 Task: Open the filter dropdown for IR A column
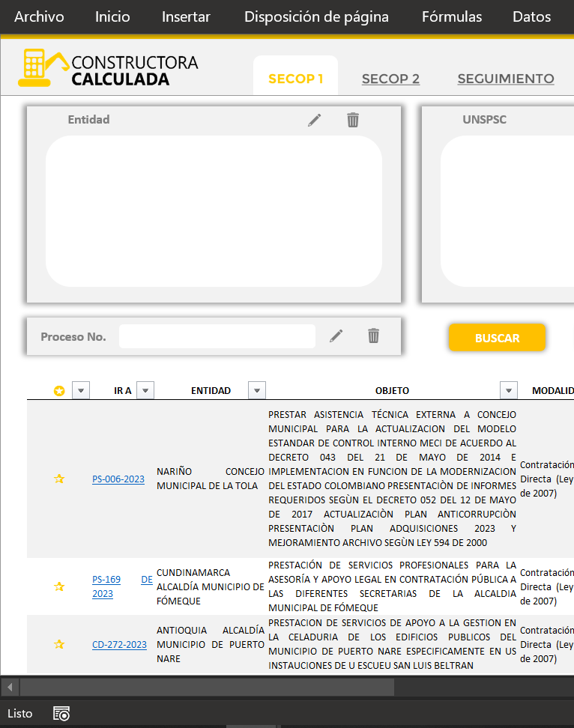click(145, 390)
